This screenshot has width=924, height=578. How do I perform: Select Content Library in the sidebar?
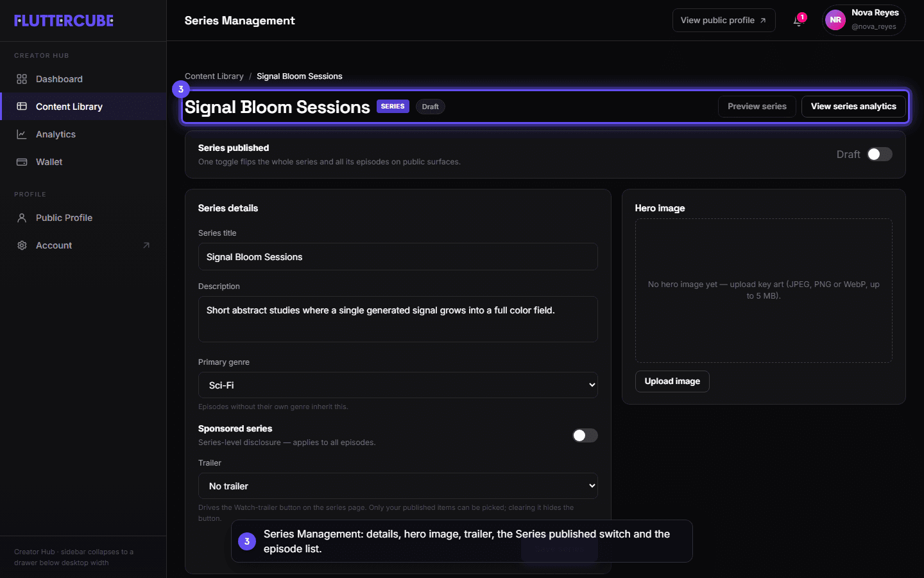coord(83,107)
